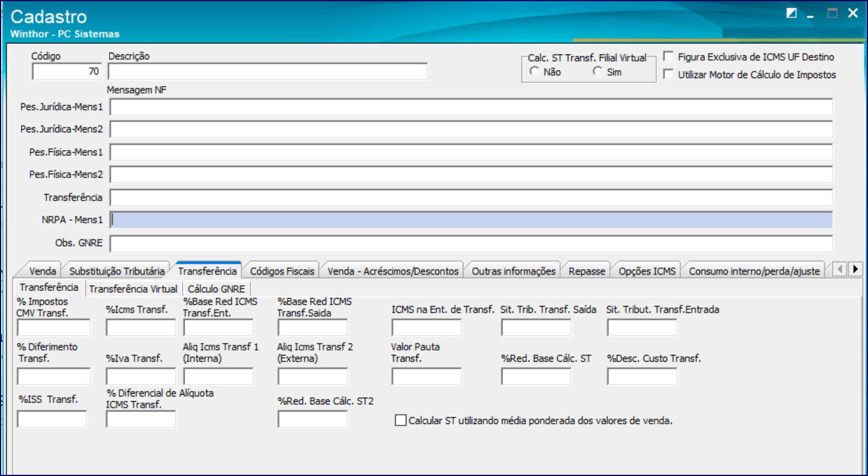The width and height of the screenshot is (868, 476).
Task: Click the Pes.Física-Mens1 field
Action: tap(471, 152)
